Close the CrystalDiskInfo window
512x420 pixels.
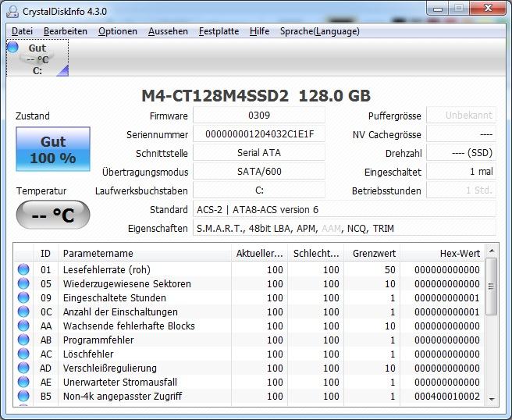488,8
